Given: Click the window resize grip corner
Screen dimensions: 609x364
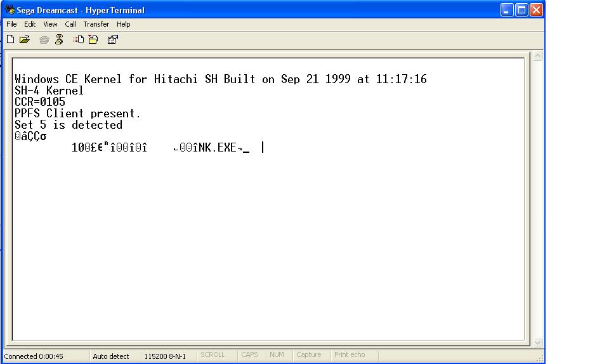Looking at the screenshot, I should click(540, 358).
